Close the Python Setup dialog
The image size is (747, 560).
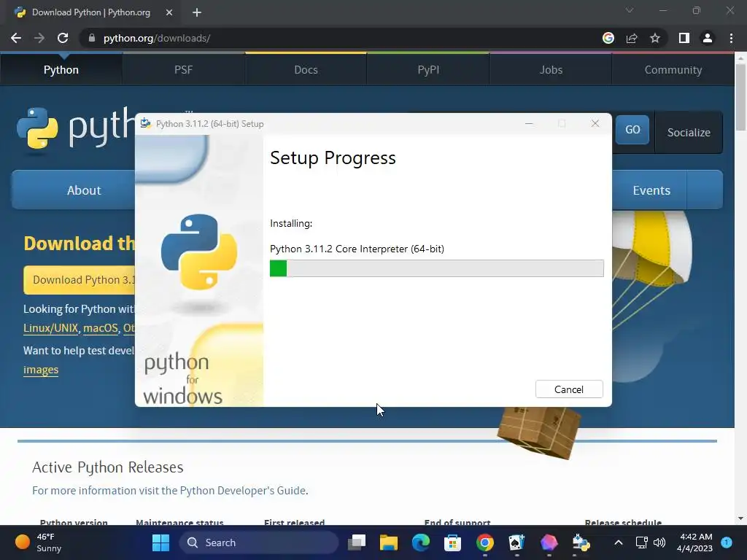(595, 124)
